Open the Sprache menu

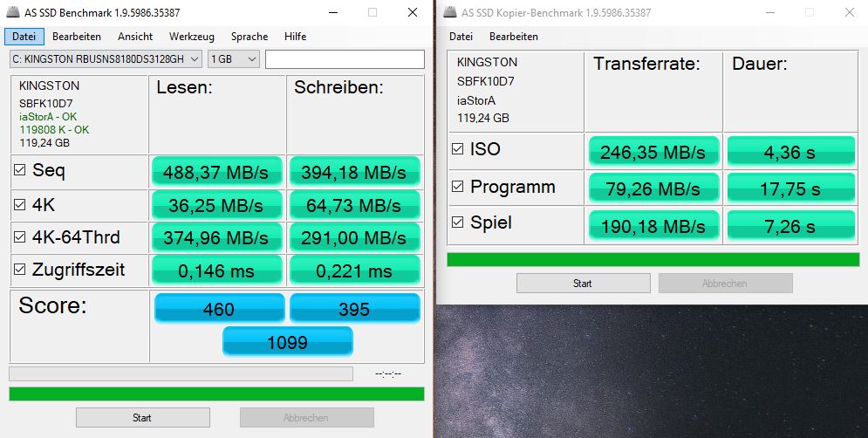point(249,37)
